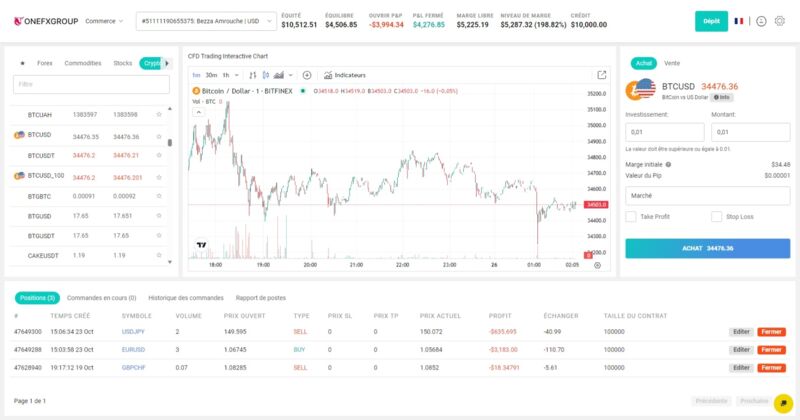
Task: Select the Commodities category tab
Action: [83, 63]
